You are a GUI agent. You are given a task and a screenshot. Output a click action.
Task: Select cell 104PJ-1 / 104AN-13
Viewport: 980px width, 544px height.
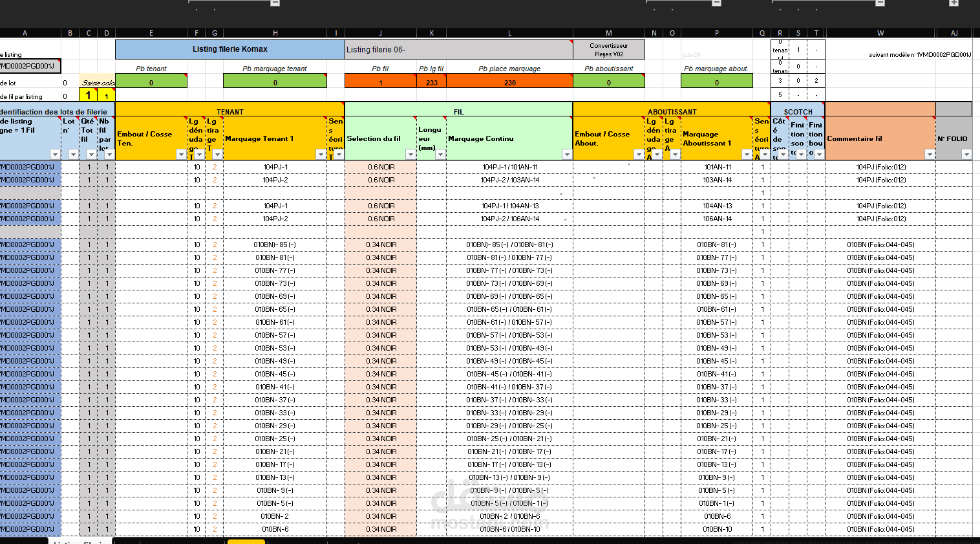pos(509,206)
